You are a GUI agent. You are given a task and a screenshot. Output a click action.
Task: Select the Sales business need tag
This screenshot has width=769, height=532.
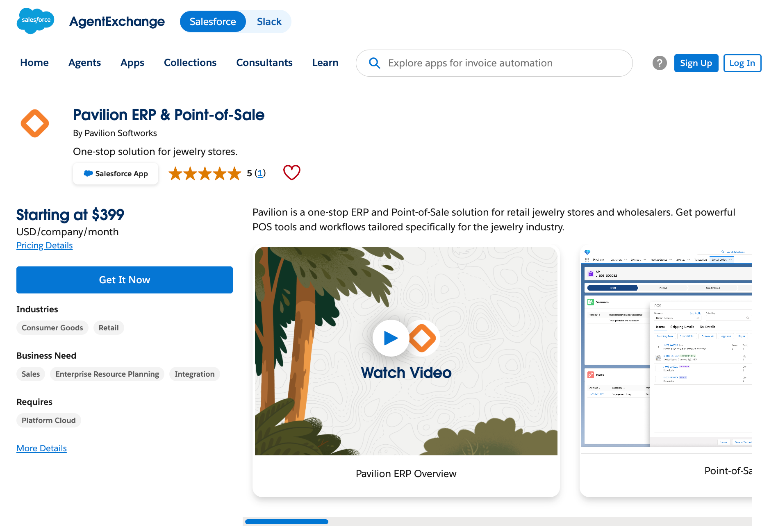[31, 374]
